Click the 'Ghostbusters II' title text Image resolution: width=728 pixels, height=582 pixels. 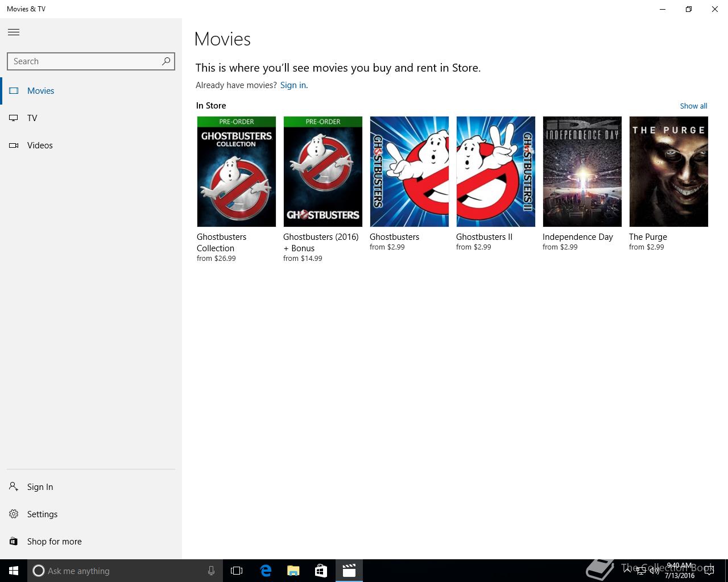pyautogui.click(x=484, y=237)
